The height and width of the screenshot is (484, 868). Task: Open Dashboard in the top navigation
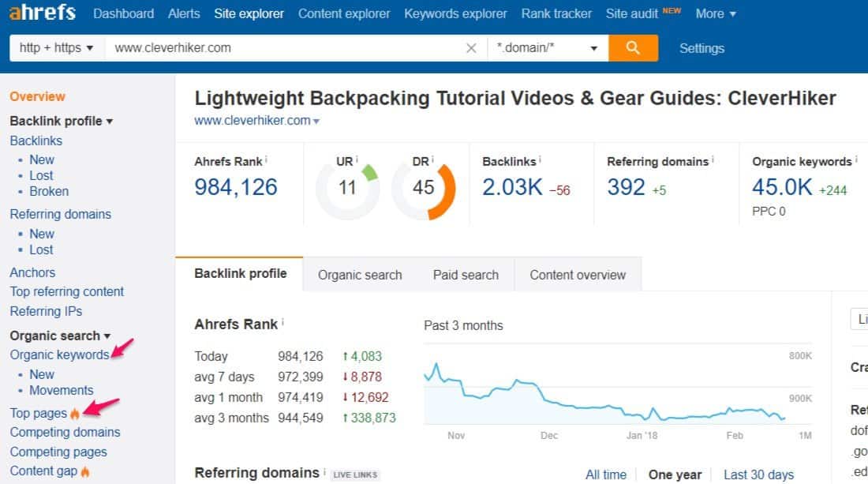pos(123,13)
